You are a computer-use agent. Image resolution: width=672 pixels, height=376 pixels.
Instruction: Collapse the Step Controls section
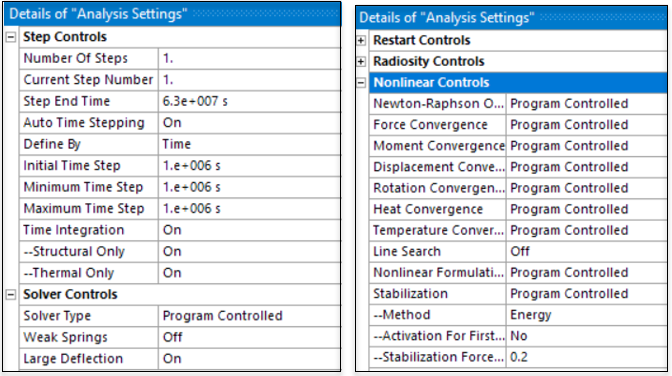11,37
